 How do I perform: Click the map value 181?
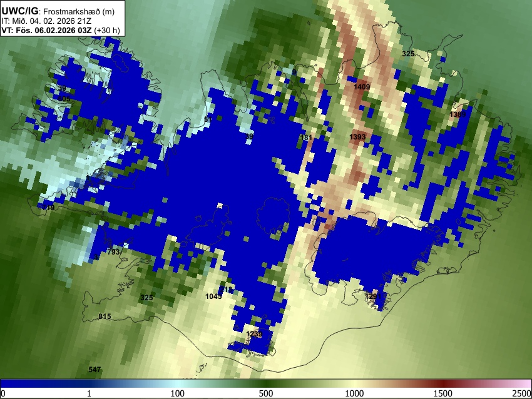[x=306, y=138]
